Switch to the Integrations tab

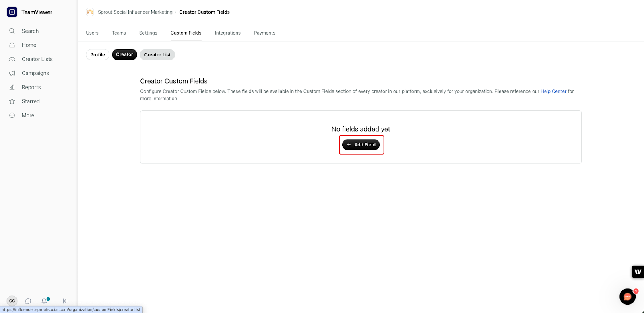[228, 33]
